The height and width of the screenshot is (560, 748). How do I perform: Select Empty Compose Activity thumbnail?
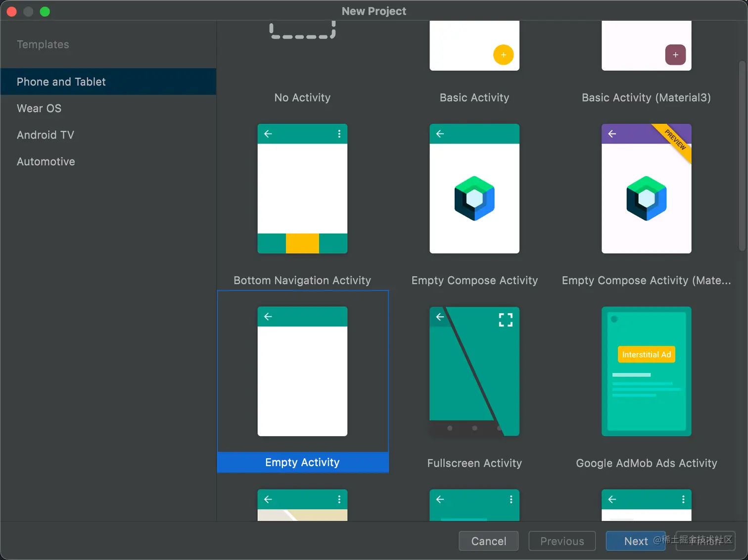[x=474, y=188]
